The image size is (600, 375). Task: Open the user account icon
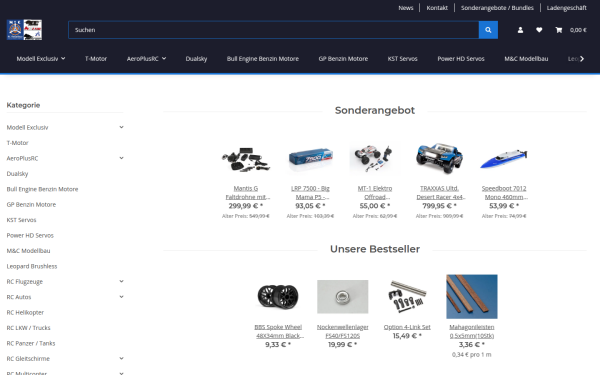point(520,30)
